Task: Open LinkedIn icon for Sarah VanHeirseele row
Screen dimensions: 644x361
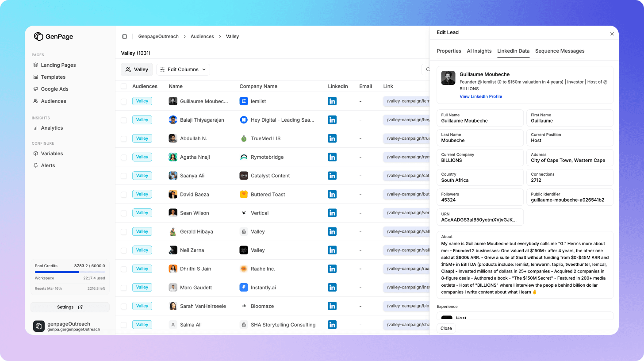Action: click(332, 306)
